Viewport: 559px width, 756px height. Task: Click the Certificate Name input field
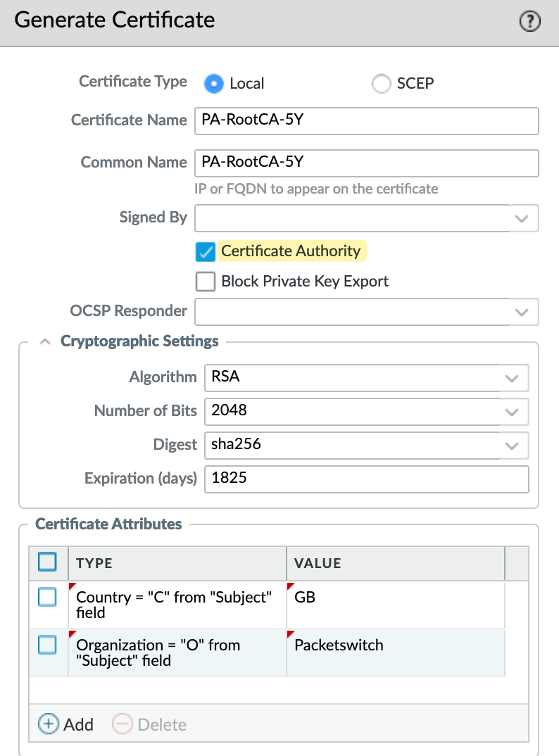coord(366,120)
